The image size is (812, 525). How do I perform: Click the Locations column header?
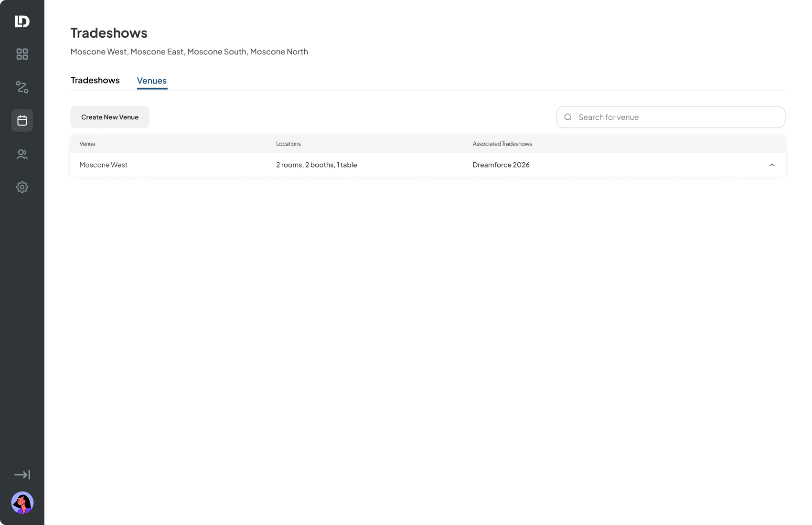pos(288,144)
